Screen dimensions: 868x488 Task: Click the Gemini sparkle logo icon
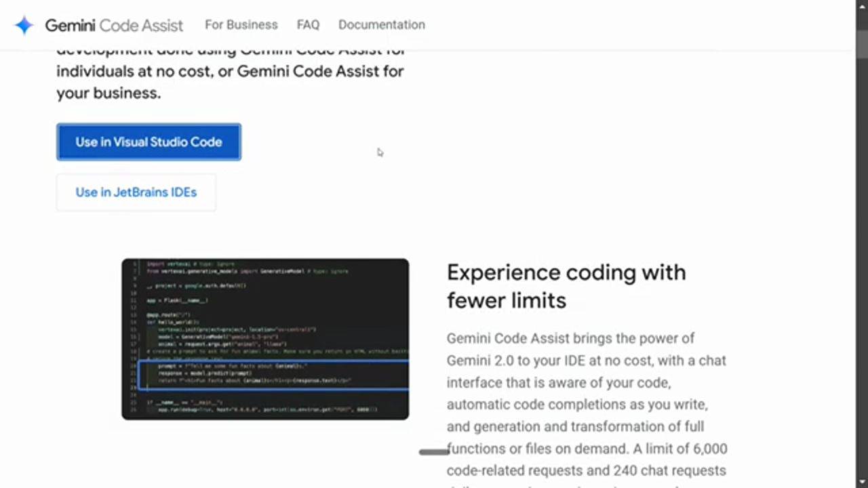click(x=24, y=25)
